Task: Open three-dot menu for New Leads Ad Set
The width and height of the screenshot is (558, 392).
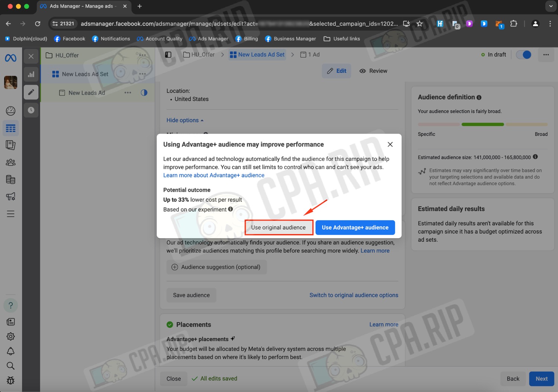Action: pyautogui.click(x=142, y=74)
